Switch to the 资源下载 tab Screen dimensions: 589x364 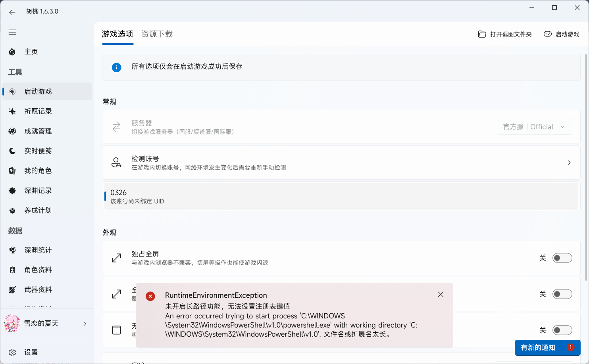(157, 34)
